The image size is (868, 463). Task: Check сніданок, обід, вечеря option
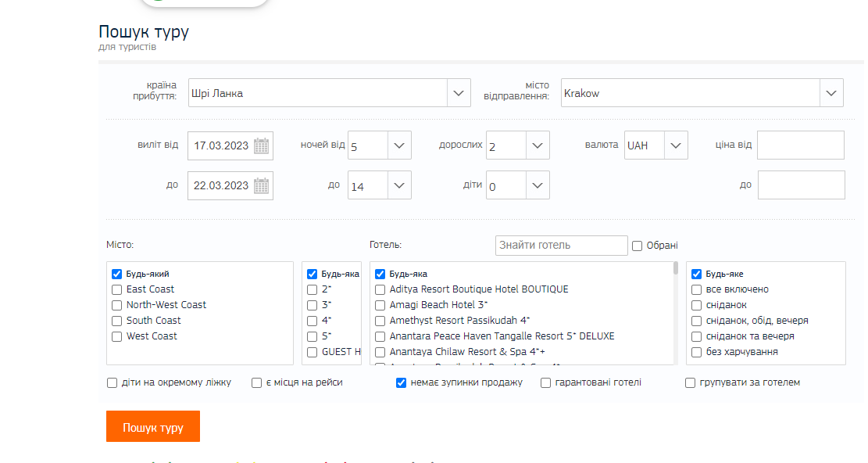tap(696, 321)
